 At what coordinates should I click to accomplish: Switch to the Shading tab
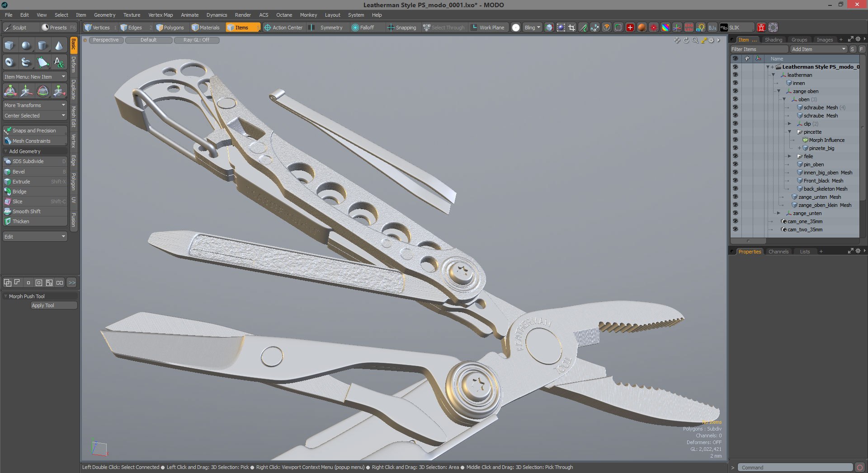tap(773, 40)
